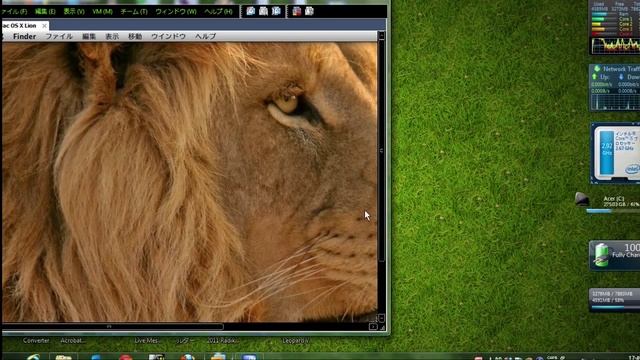The image size is (640, 360).
Task: Open VMware's ウィンドウ(W) menu
Action: click(x=176, y=11)
